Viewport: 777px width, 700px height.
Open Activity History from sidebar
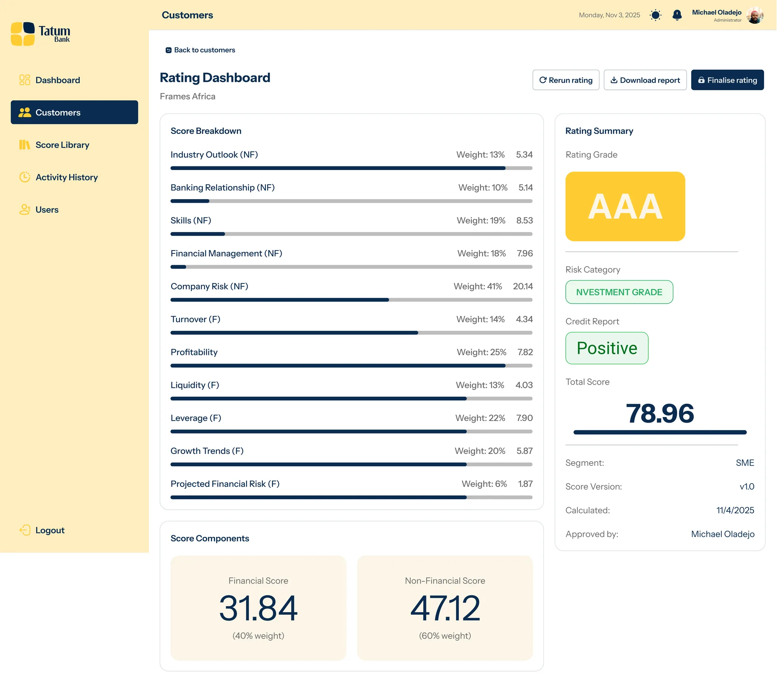(67, 177)
